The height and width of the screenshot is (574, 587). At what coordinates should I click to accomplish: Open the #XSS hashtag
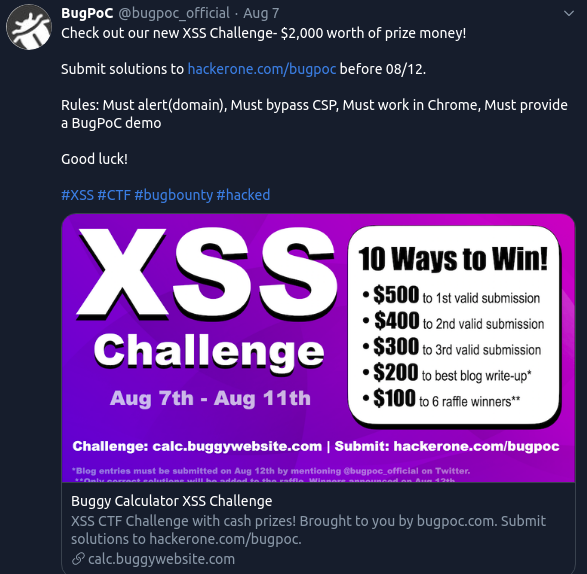(x=77, y=195)
